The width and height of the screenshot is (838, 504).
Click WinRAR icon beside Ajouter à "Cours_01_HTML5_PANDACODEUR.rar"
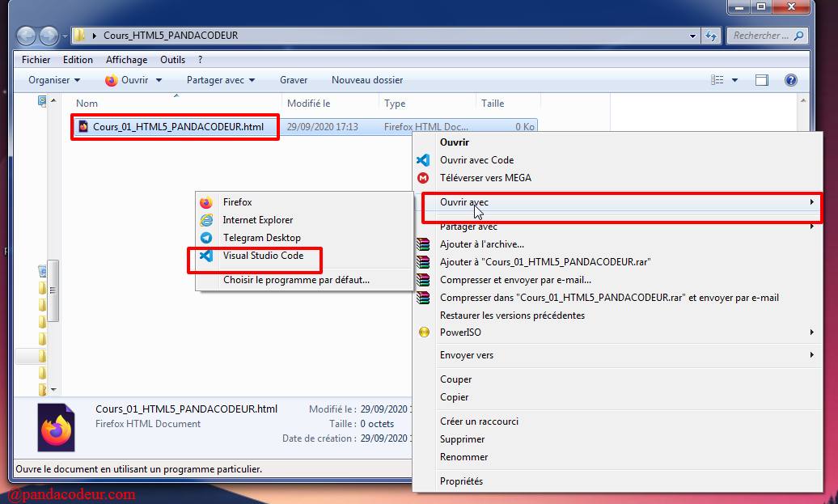coord(423,262)
